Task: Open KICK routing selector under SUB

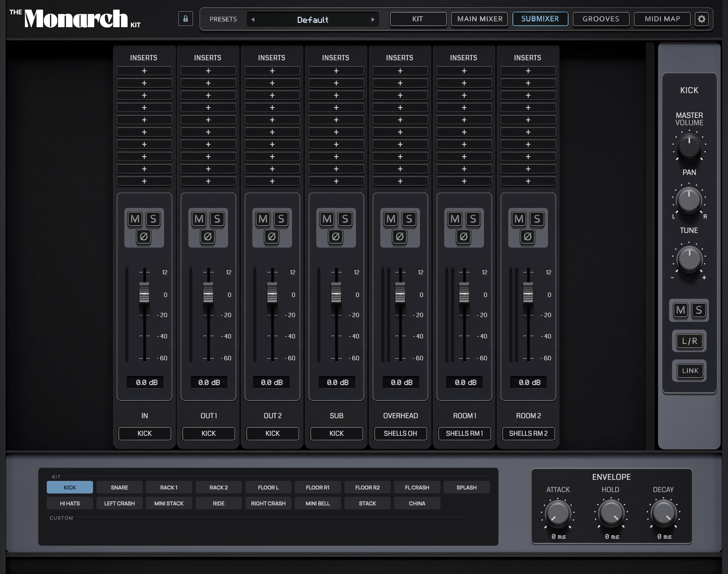Action: pos(336,433)
